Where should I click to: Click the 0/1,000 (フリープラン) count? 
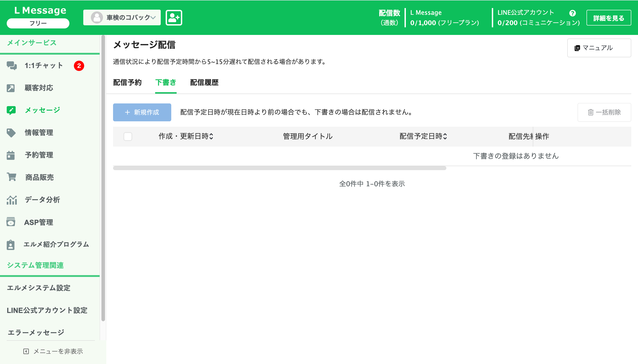tap(445, 23)
